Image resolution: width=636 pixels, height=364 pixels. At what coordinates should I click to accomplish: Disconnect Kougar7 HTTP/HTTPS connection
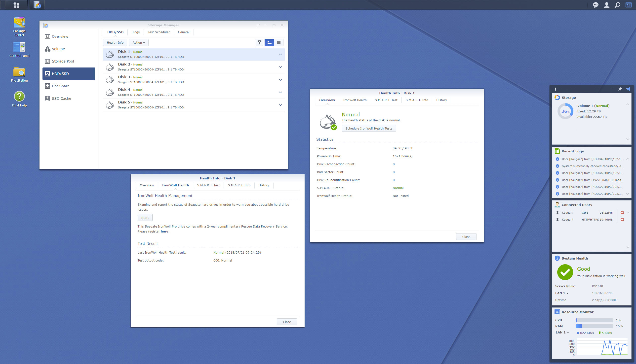point(622,220)
